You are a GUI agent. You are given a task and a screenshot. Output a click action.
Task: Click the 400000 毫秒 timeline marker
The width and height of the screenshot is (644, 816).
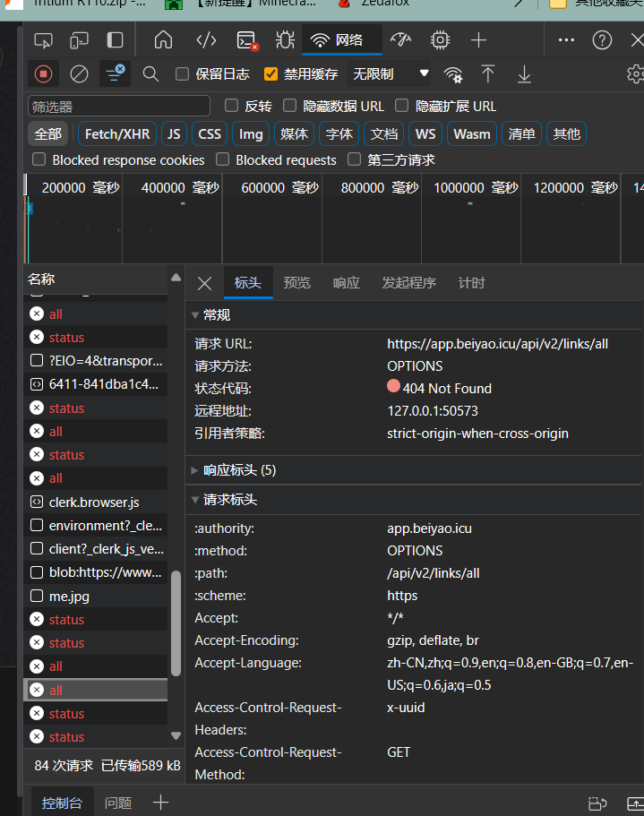coord(181,187)
